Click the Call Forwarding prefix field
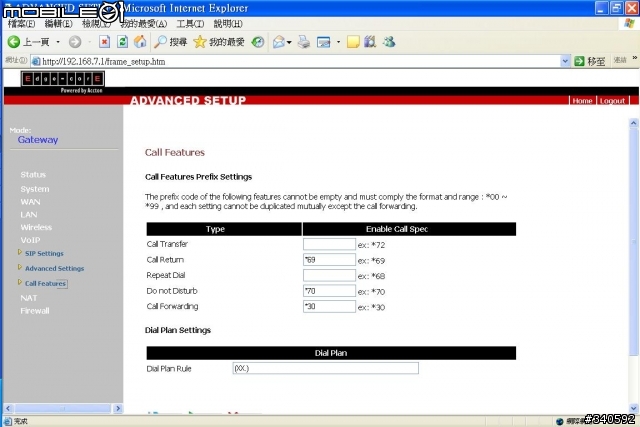 coord(329,306)
